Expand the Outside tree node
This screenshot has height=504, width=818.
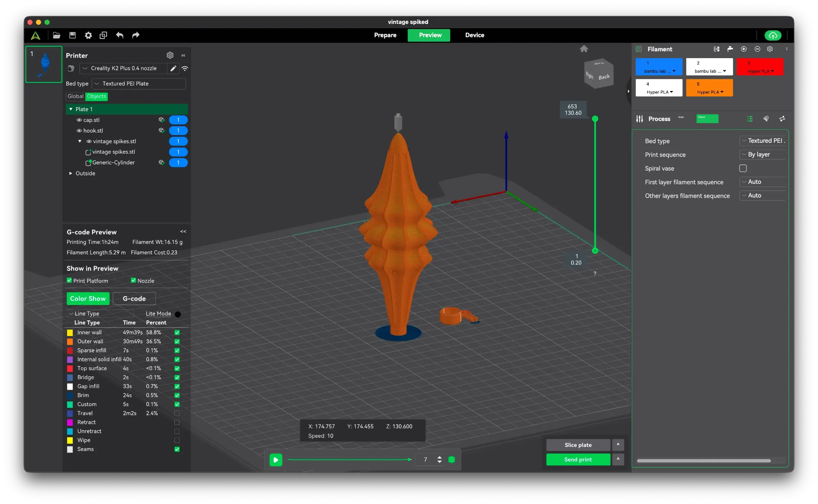71,173
